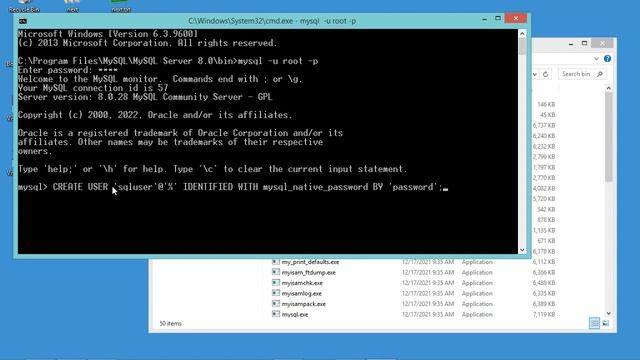640x360 pixels.
Task: Click the Explorer scrollbar up arrow
Action: pos(609,88)
